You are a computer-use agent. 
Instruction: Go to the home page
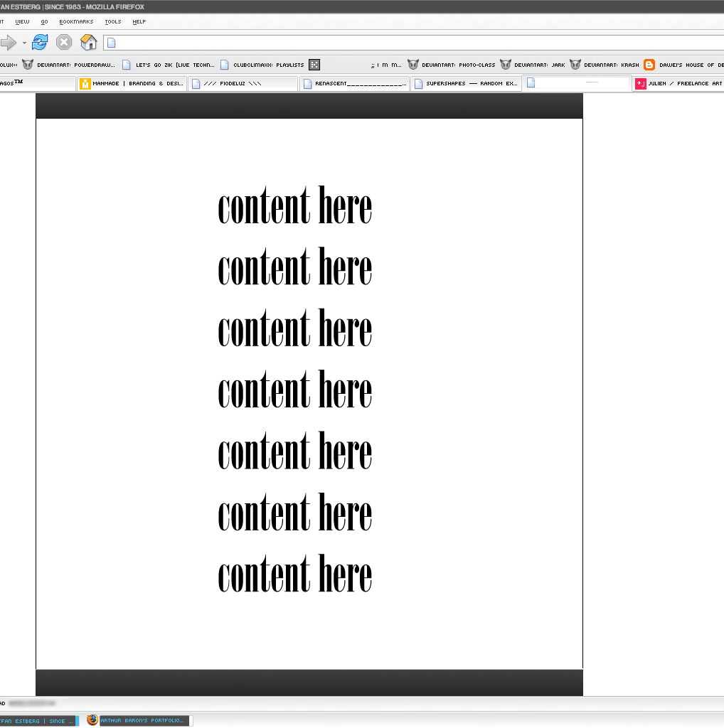pyautogui.click(x=88, y=43)
